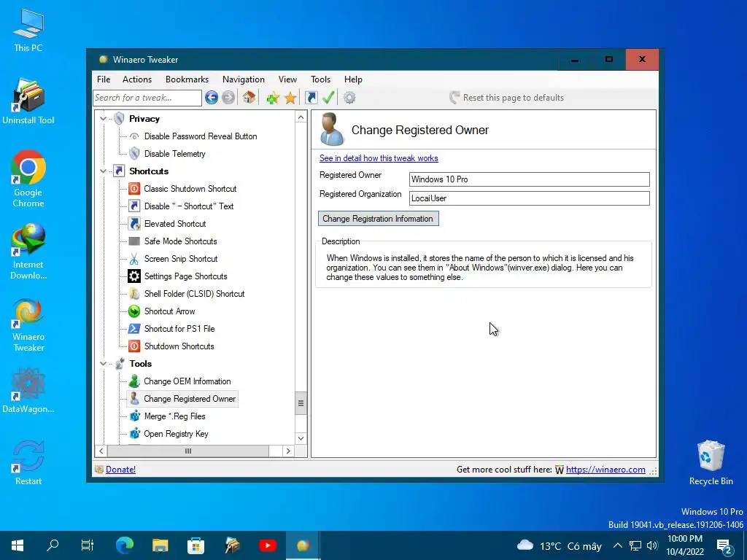Open settings via gray gear toolbar icon
The height and width of the screenshot is (560, 747).
coord(349,98)
